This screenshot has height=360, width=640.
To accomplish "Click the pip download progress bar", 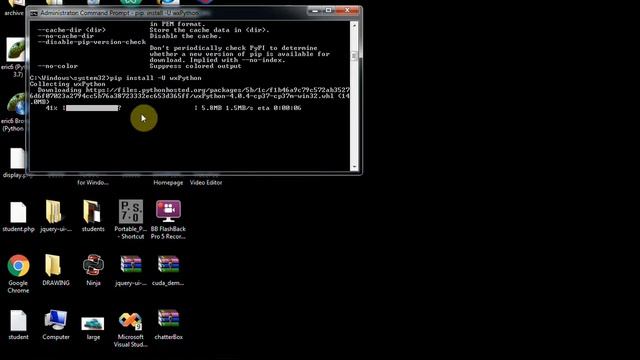I will 92,108.
